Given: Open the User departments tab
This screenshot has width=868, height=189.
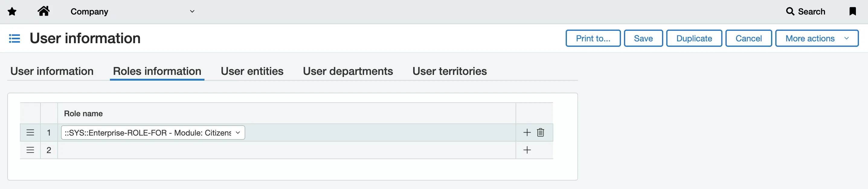Looking at the screenshot, I should point(348,72).
